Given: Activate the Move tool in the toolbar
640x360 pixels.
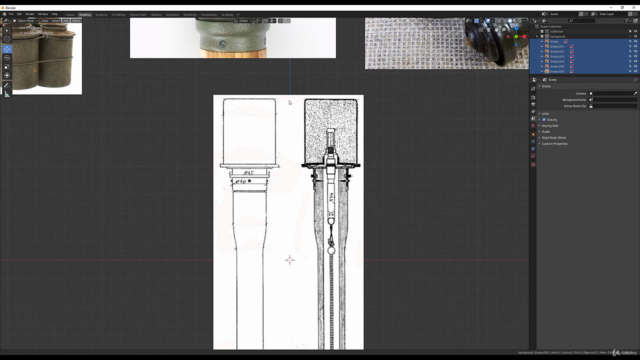Looking at the screenshot, I should (7, 49).
